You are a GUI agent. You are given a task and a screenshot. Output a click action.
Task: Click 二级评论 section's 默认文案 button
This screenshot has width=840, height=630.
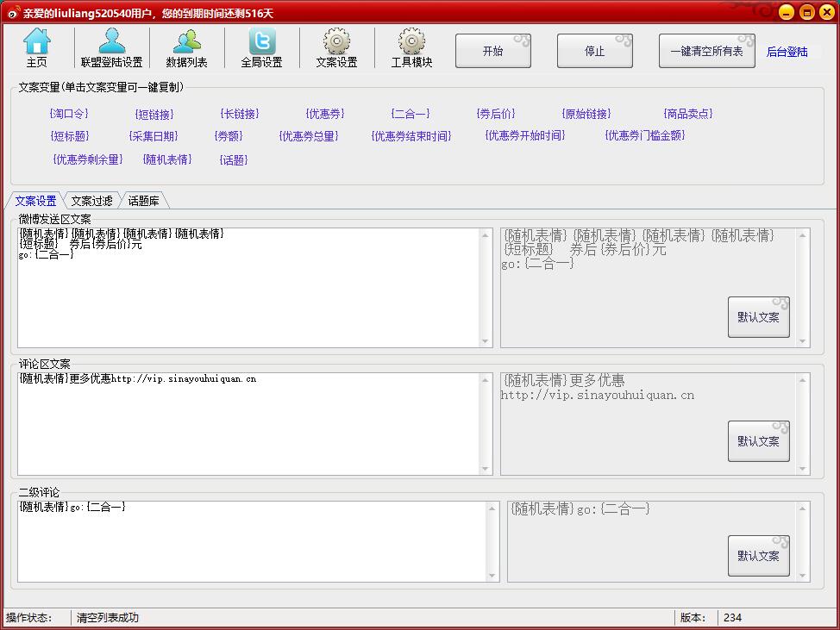click(759, 556)
